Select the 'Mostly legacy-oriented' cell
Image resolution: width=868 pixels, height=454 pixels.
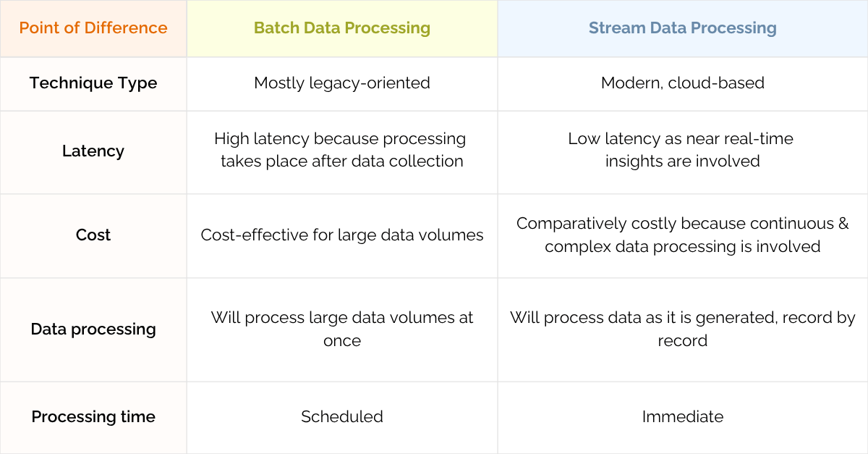coord(342,83)
